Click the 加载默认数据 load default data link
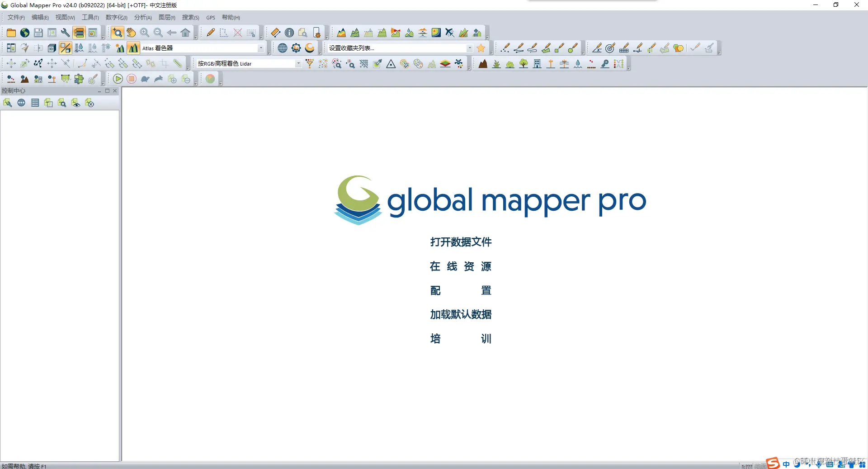Screen dimensions: 868x469 (461, 314)
